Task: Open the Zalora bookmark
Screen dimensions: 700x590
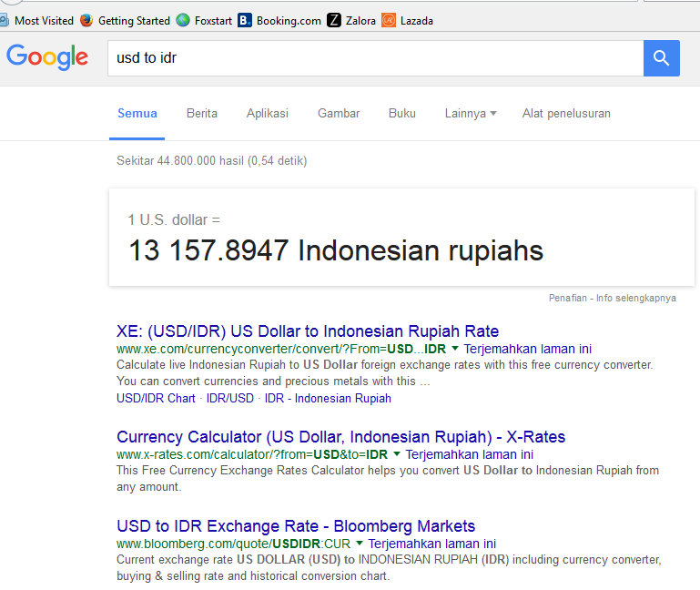Action: (x=351, y=21)
